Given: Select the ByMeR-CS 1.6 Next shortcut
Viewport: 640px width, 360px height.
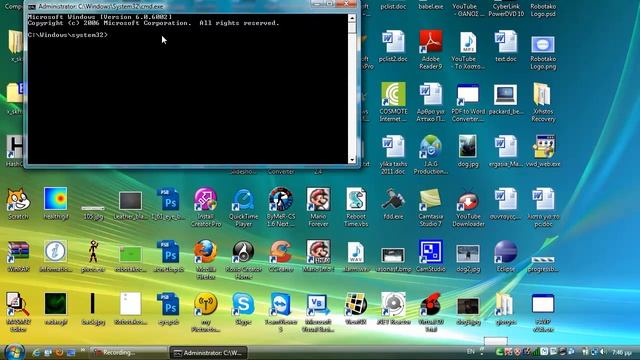Looking at the screenshot, I should [281, 207].
